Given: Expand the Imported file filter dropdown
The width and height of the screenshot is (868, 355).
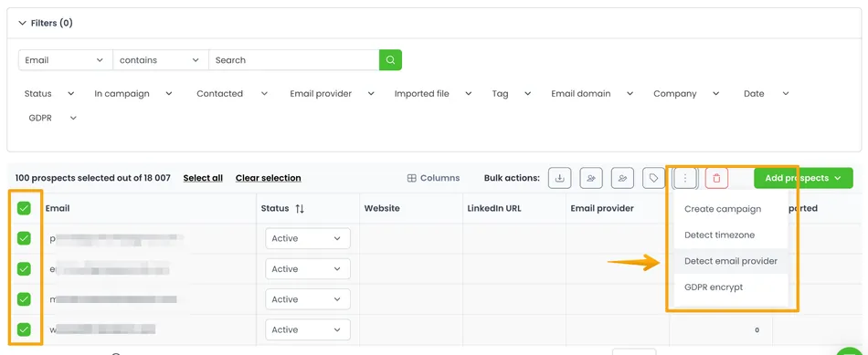Looking at the screenshot, I should coord(433,93).
